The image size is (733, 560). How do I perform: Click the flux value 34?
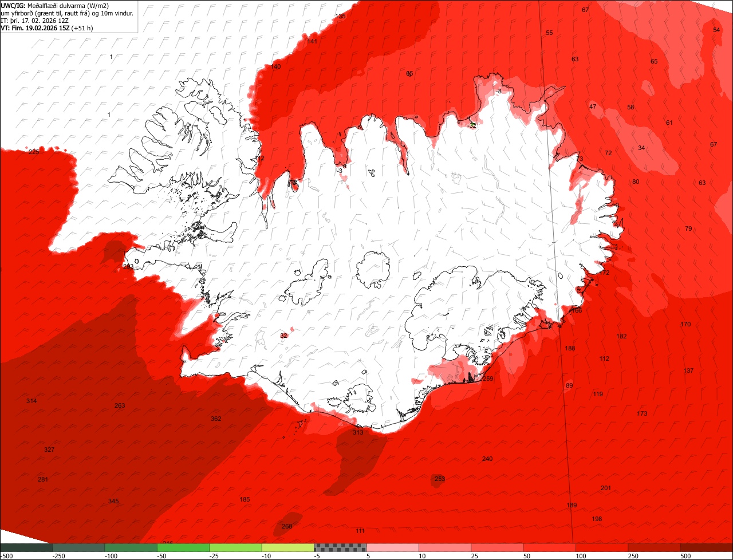641,148
